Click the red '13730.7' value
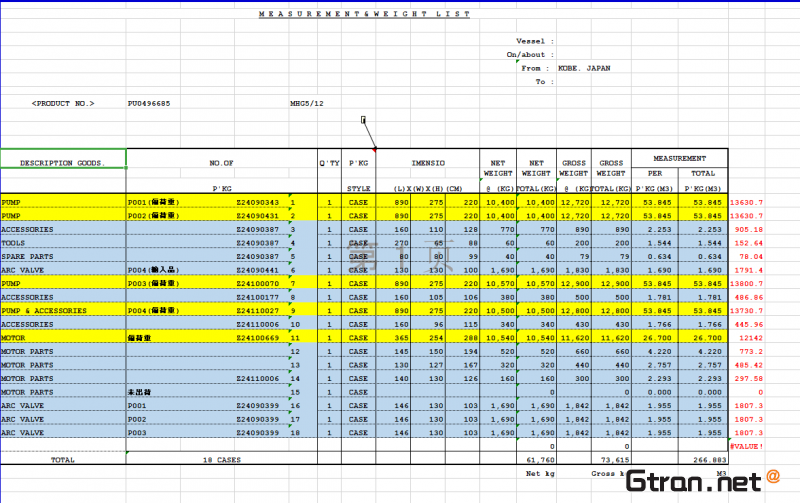 click(746, 311)
